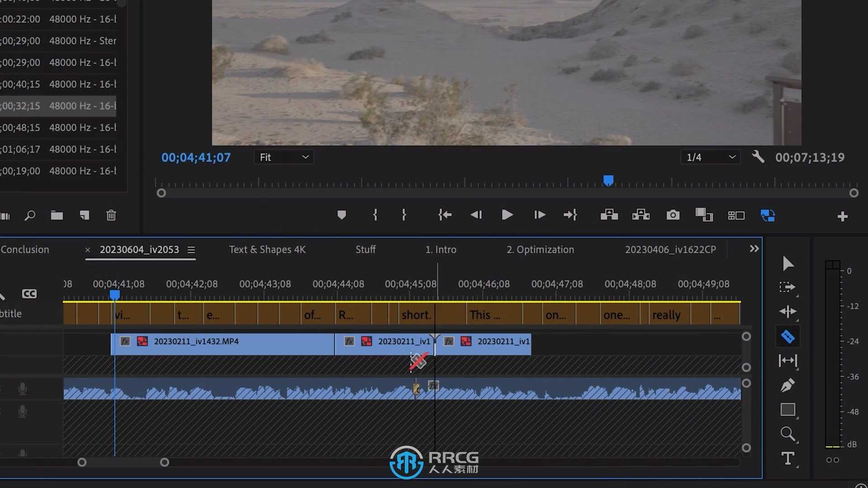
Task: Switch to Text & Shapes 4K tab
Action: 267,249
